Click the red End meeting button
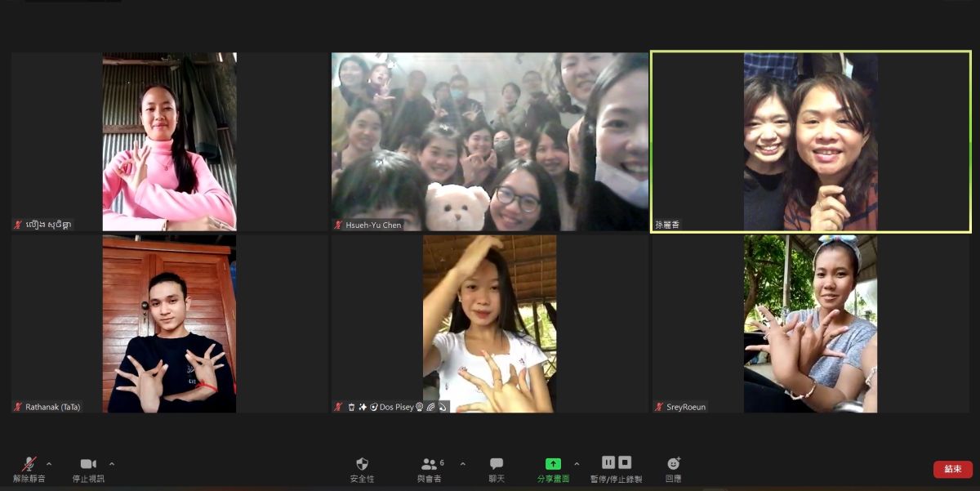The width and height of the screenshot is (980, 491). click(952, 469)
